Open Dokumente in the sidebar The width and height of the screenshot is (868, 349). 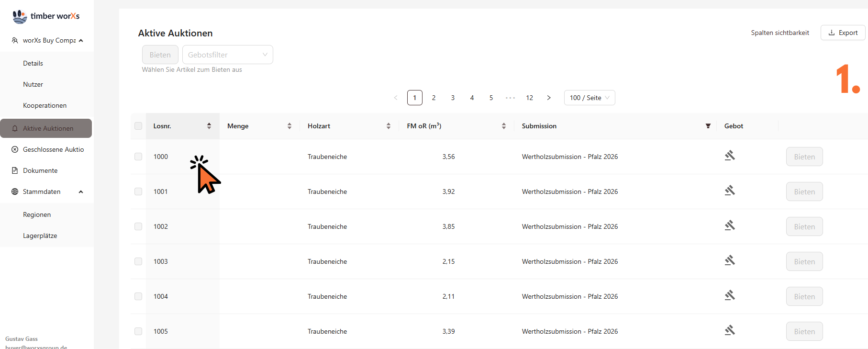pyautogui.click(x=40, y=170)
